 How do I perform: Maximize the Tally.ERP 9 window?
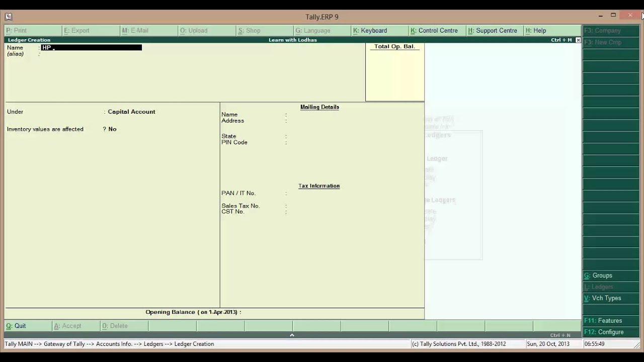[x=613, y=15]
